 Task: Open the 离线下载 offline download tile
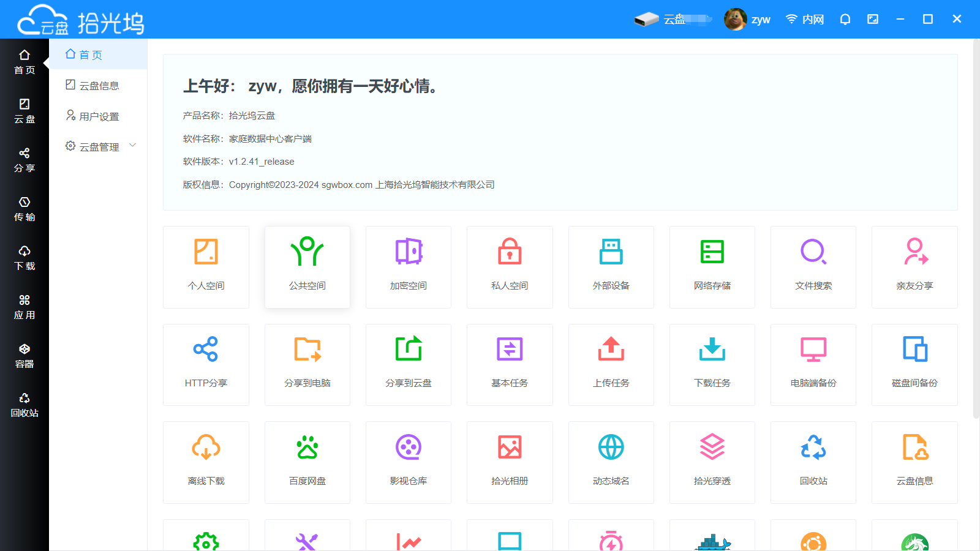coord(206,462)
